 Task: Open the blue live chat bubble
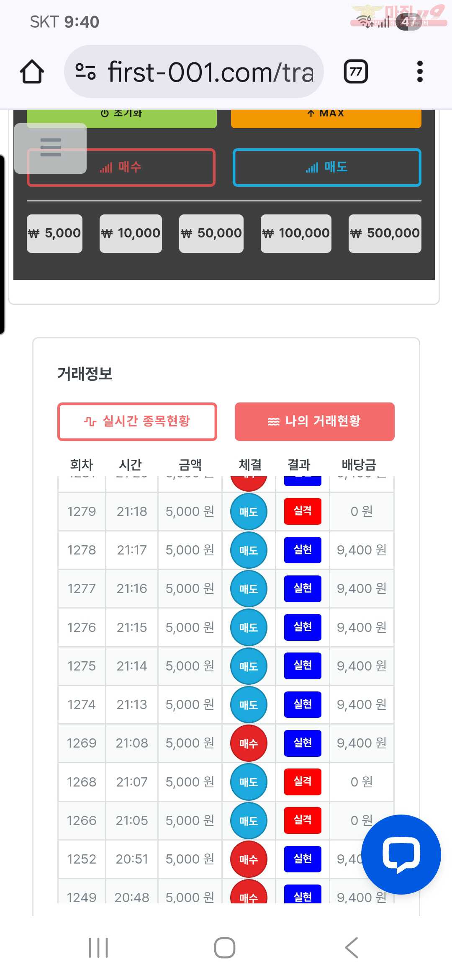[401, 854]
